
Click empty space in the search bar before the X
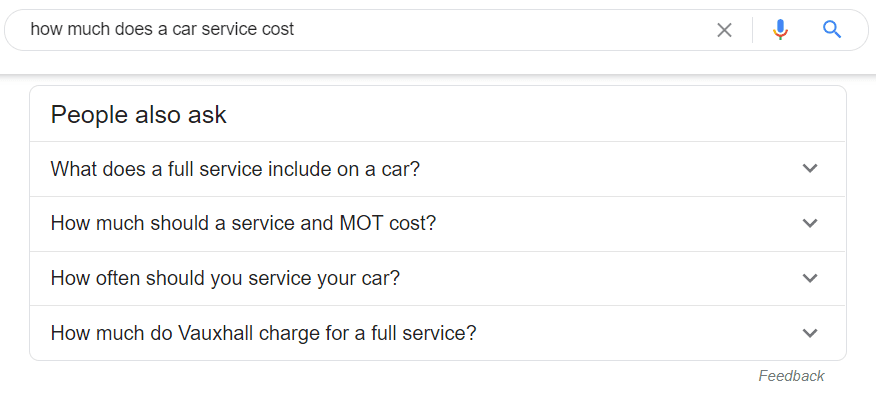coord(503,30)
